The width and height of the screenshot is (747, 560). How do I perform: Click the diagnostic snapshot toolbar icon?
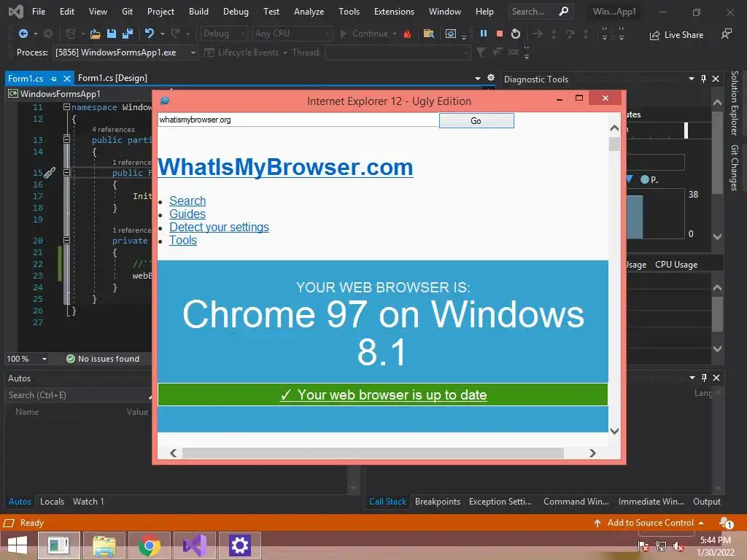(450, 34)
